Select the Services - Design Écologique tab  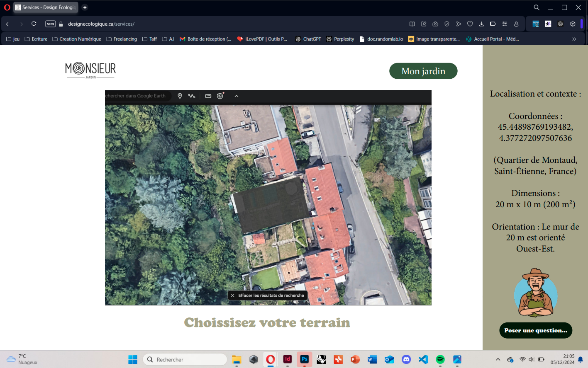pos(46,7)
